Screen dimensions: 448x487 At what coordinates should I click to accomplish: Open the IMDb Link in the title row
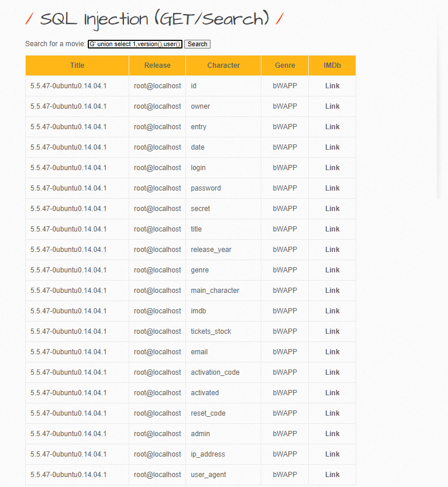332,229
